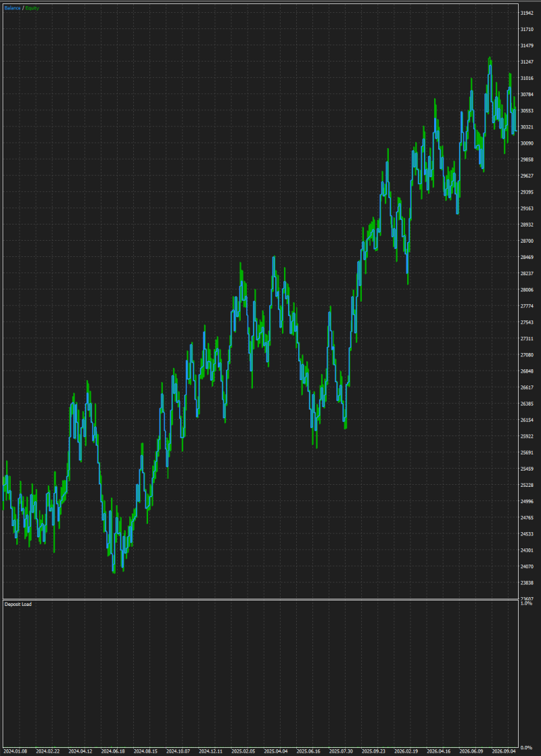Image resolution: width=541 pixels, height=756 pixels.
Task: Click the 29627 axis value
Action: [x=527, y=176]
